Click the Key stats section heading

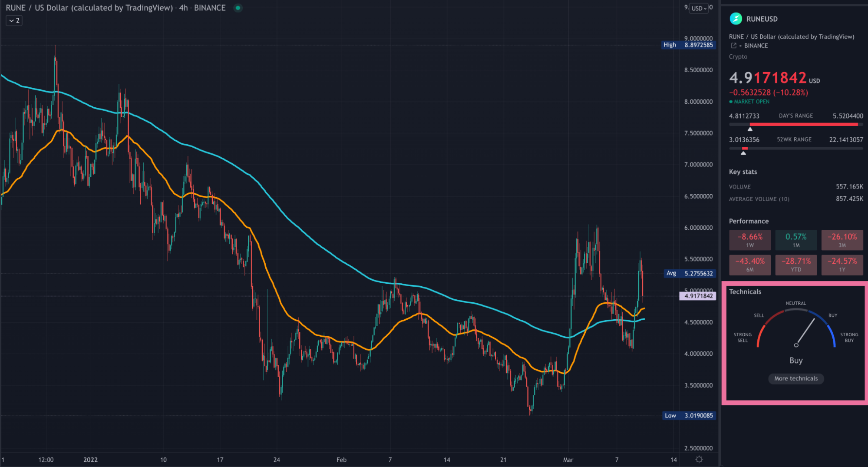[743, 172]
